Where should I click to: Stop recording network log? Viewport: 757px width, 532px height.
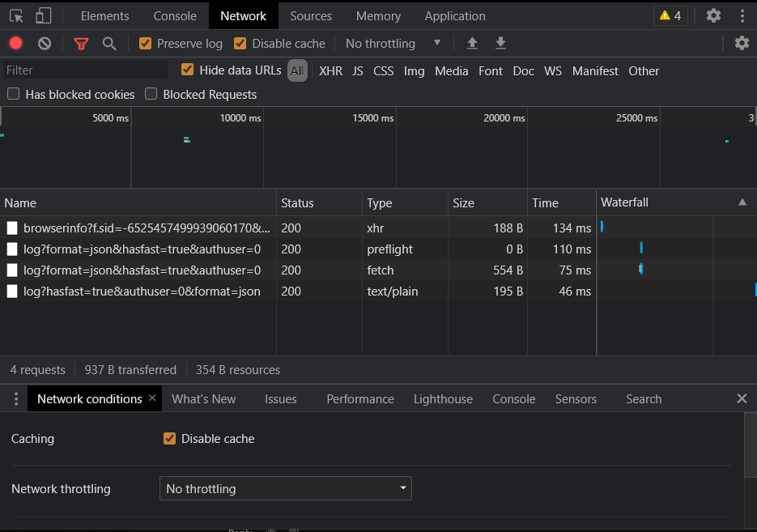tap(16, 44)
